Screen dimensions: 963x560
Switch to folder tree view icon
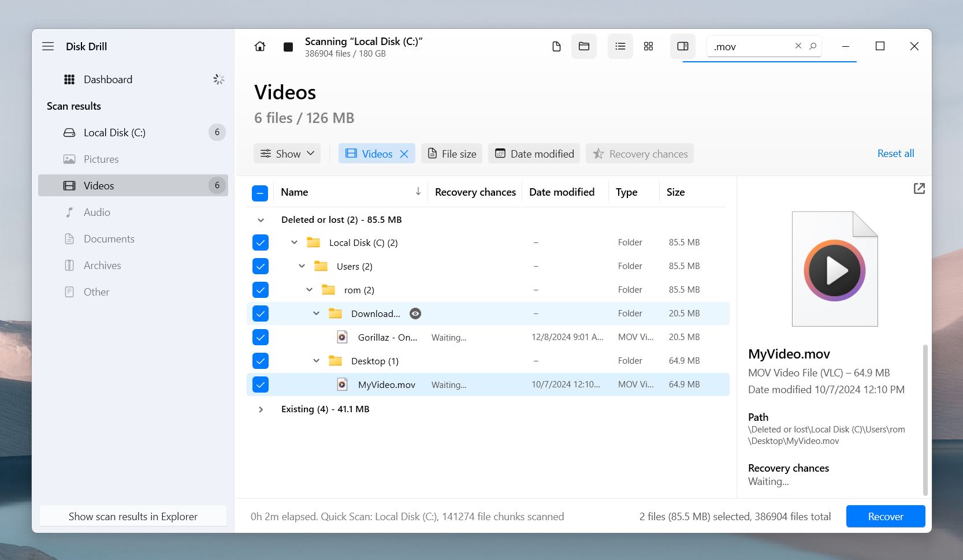(x=584, y=46)
